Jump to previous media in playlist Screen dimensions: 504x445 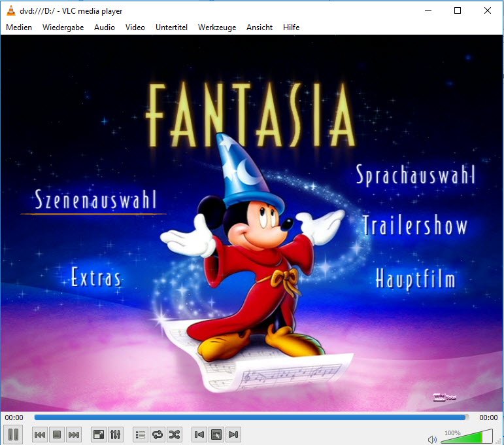click(40, 435)
